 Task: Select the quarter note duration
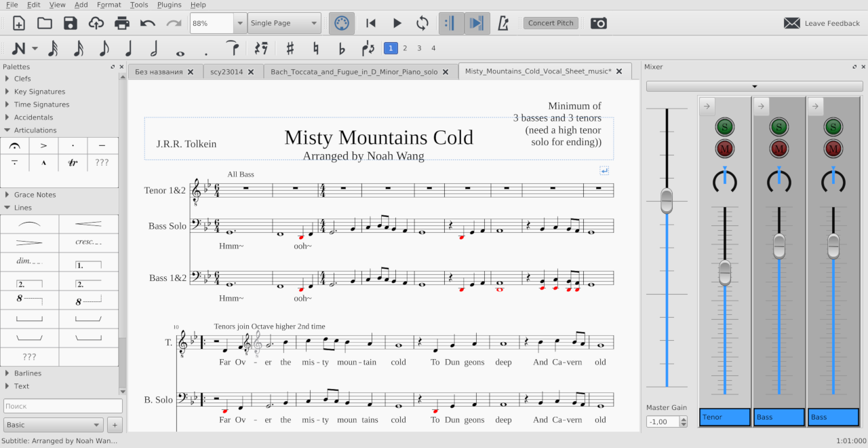pos(129,48)
